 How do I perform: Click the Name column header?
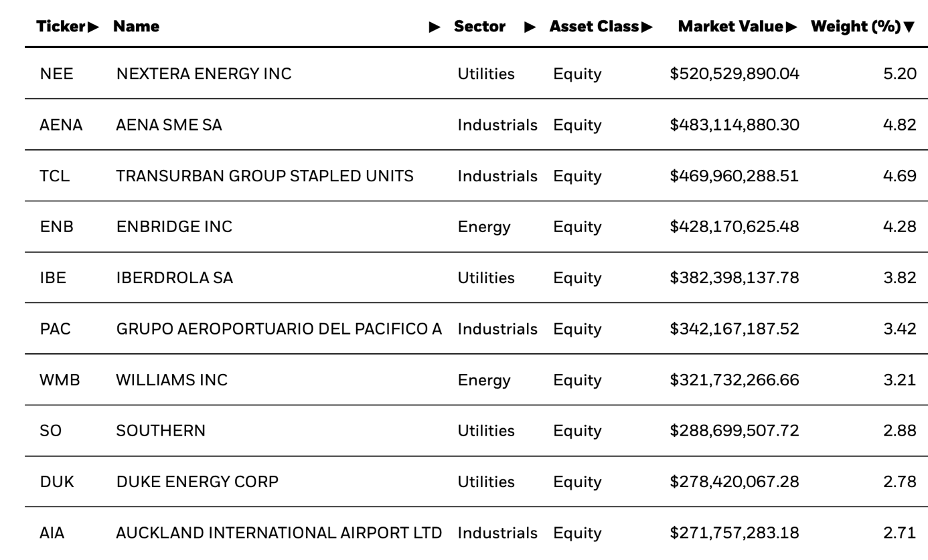[x=136, y=27]
